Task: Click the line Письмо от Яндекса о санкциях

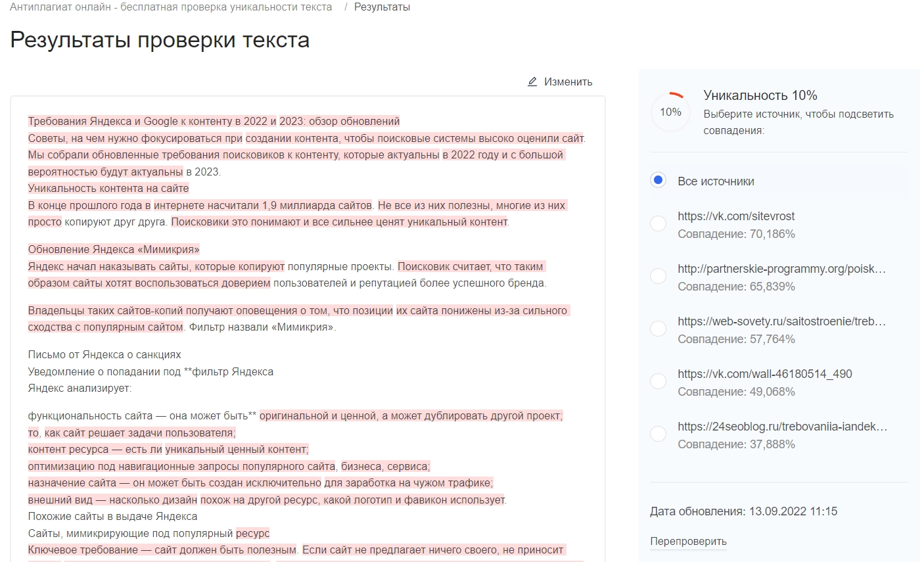Action: pyautogui.click(x=104, y=355)
